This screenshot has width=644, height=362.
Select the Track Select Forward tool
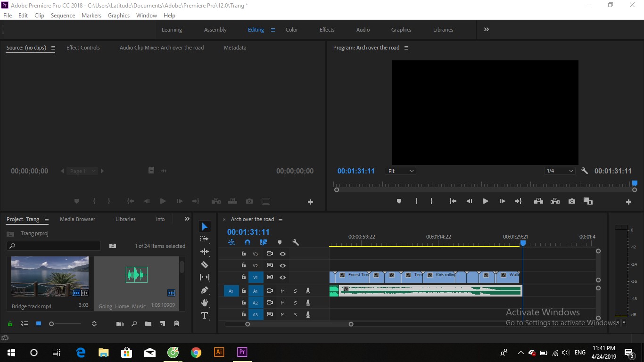click(205, 239)
